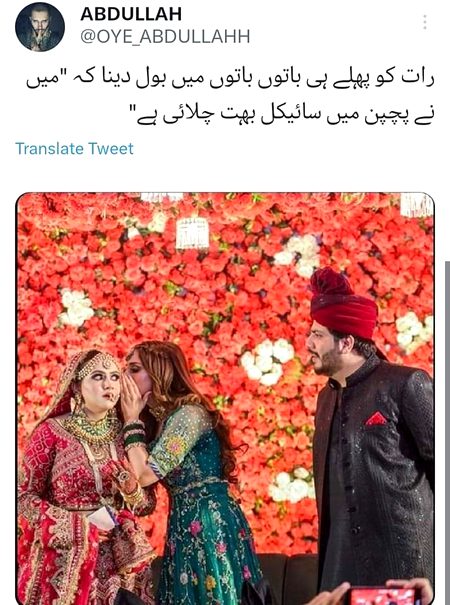Open ABDULLAH's profile picture avatar
Screen dimensions: 450x605
tap(40, 27)
